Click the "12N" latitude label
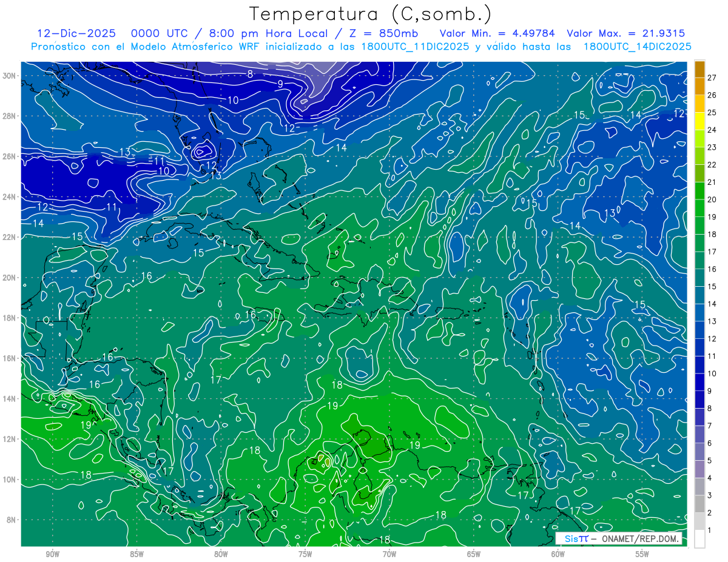 tap(10, 439)
